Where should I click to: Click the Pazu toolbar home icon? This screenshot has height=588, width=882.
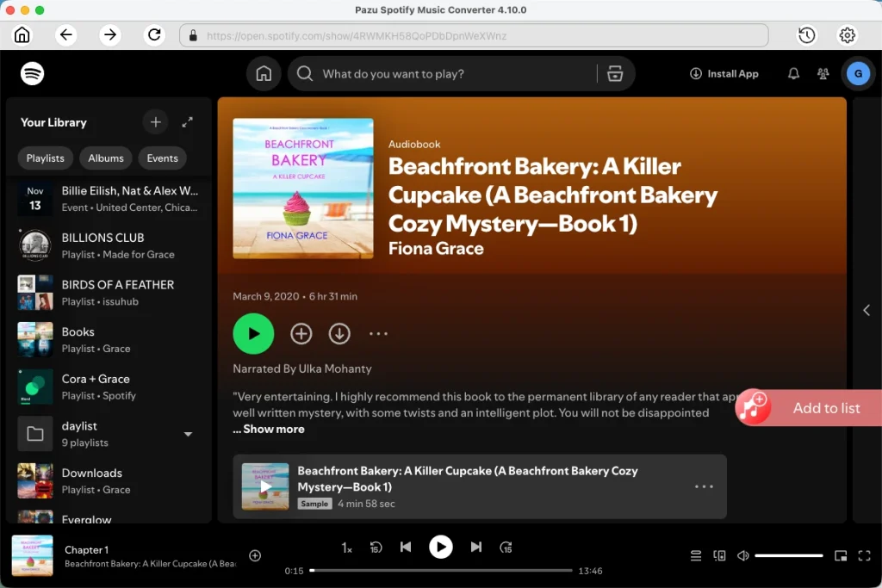22,34
